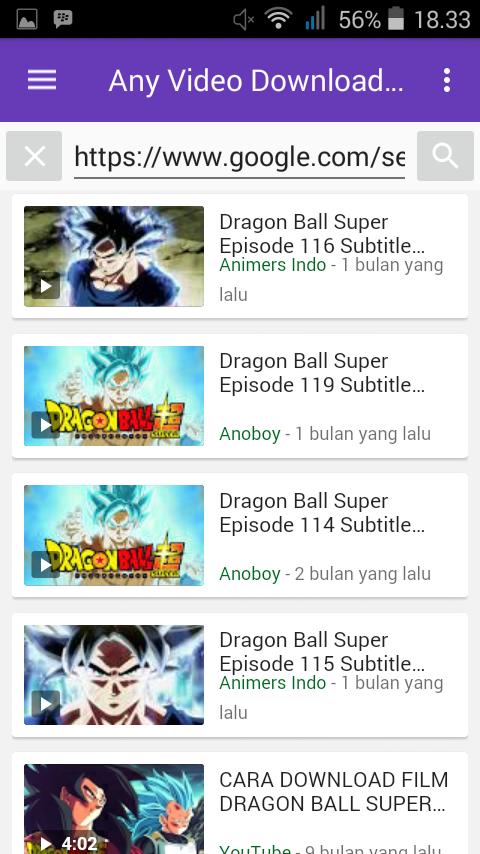The width and height of the screenshot is (480, 854).
Task: Open CARA DOWNLOAD FILM DRAGON BALL SUPER result
Action: tap(333, 791)
